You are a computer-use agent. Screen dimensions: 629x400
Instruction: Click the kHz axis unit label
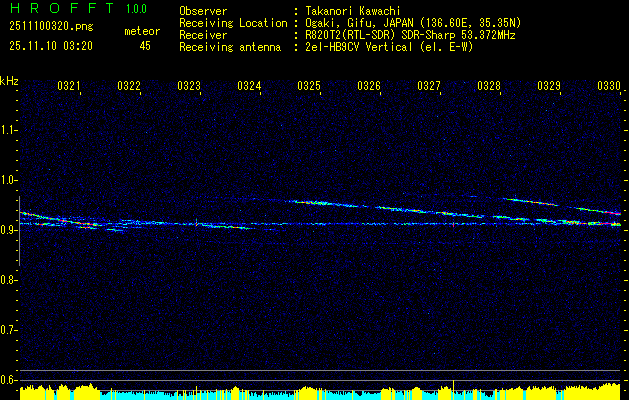pyautogui.click(x=9, y=81)
